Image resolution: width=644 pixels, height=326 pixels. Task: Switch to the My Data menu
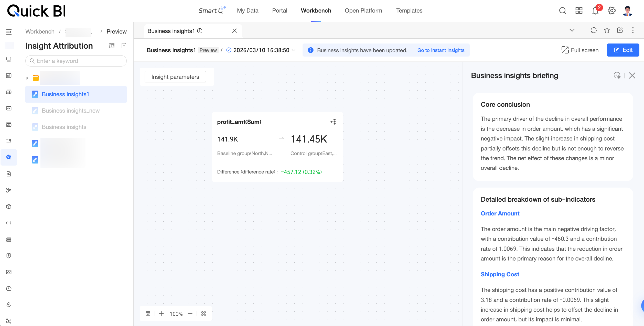point(248,11)
